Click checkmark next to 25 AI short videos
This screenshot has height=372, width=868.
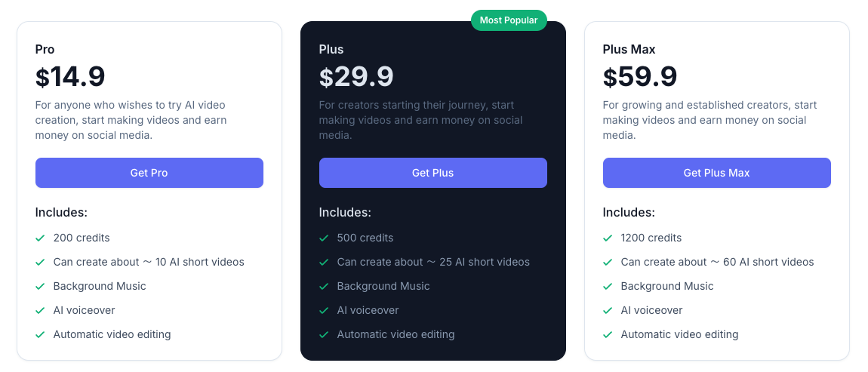click(x=325, y=262)
